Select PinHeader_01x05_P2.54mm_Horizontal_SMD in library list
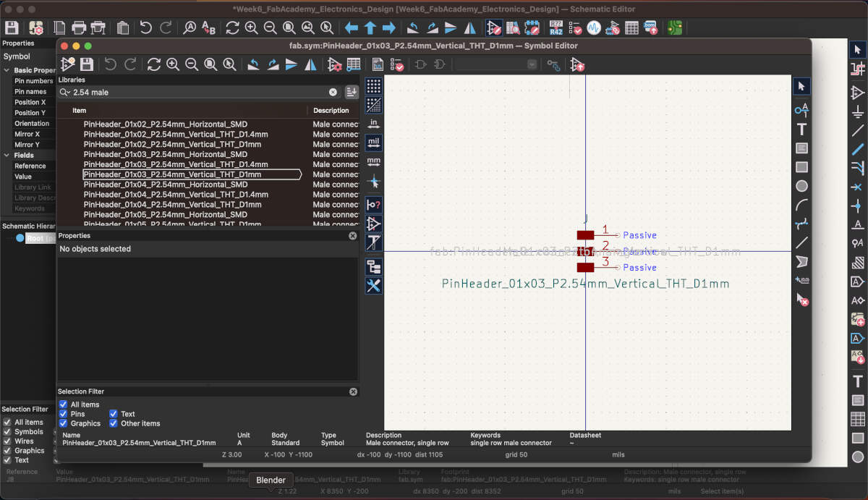This screenshot has height=500, width=868. [x=166, y=215]
